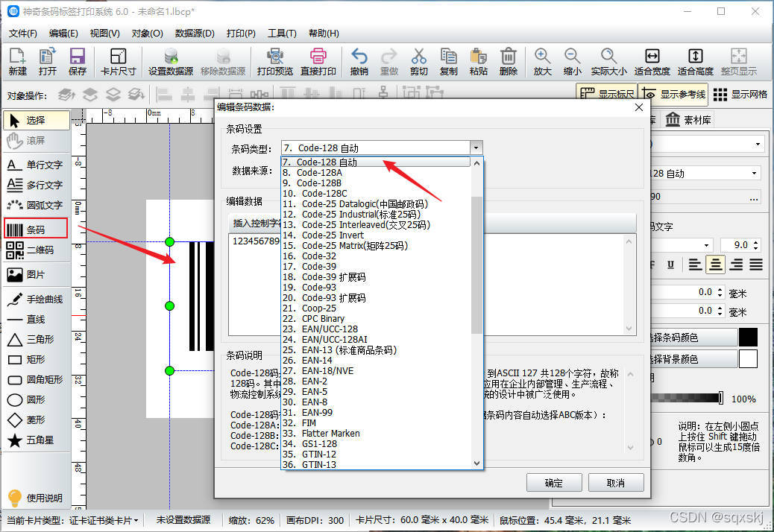This screenshot has height=532, width=774.
Task: Toggle 显示参考线 guide lines
Action: [x=673, y=94]
